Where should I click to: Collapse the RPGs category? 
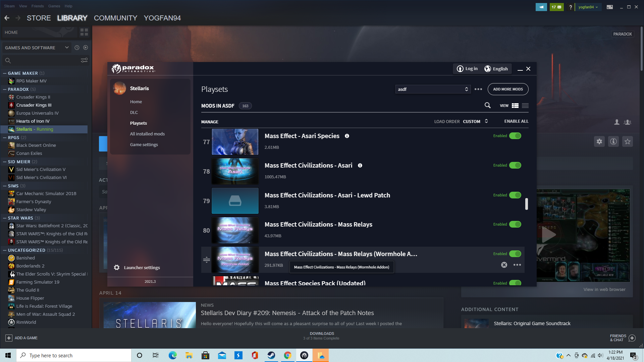5,137
